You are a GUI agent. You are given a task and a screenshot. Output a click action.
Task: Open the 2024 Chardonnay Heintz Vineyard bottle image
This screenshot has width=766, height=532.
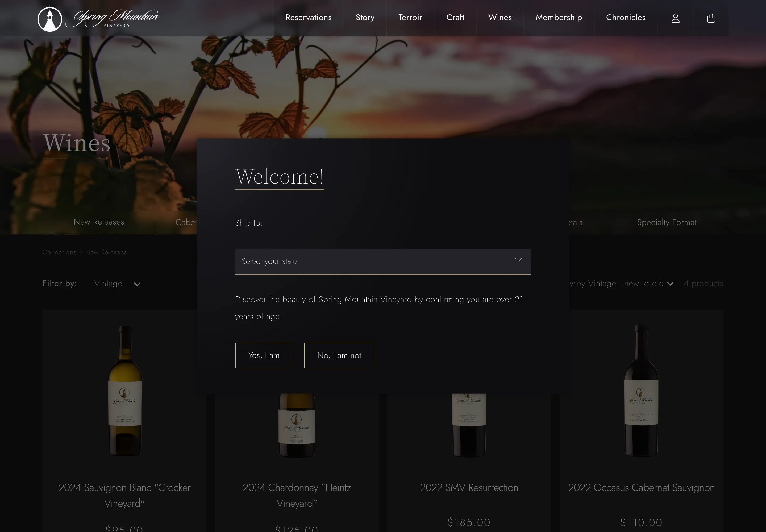click(297, 426)
